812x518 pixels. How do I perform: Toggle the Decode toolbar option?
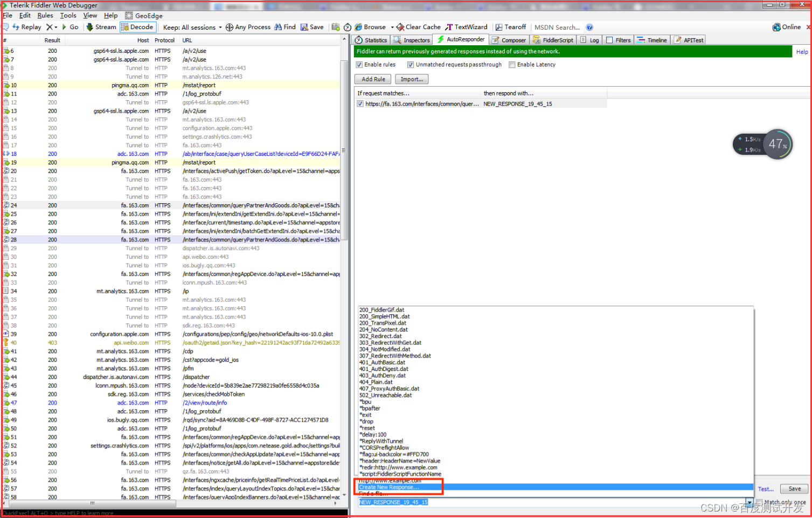(x=137, y=27)
